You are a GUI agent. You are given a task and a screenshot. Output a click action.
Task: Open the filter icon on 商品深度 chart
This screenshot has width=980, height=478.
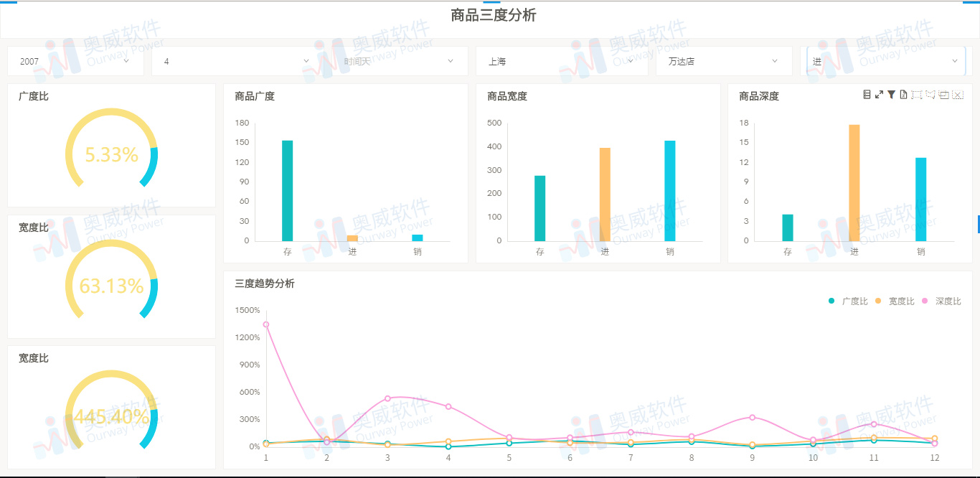tap(891, 94)
